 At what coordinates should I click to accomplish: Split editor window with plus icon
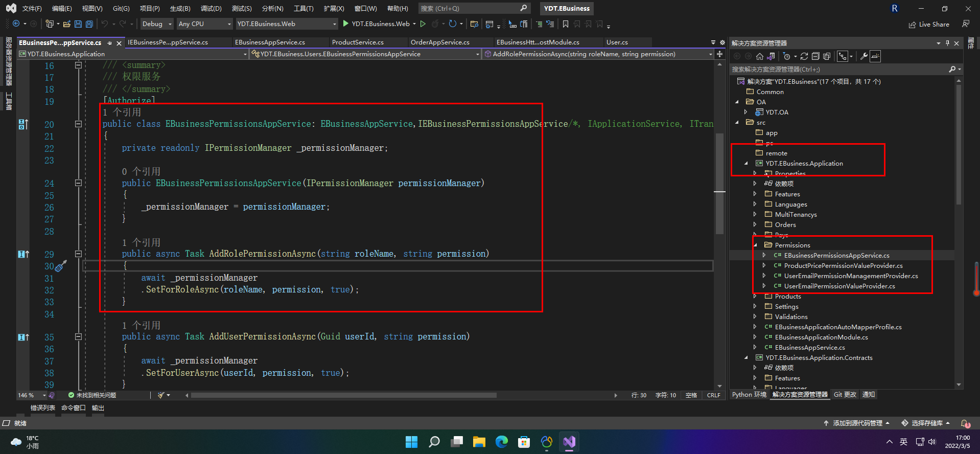[720, 54]
